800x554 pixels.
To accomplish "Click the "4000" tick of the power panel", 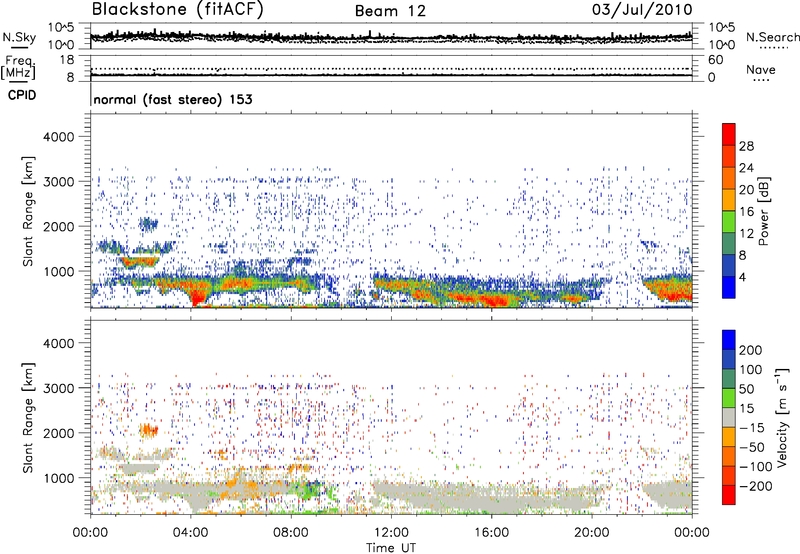I will [x=59, y=137].
